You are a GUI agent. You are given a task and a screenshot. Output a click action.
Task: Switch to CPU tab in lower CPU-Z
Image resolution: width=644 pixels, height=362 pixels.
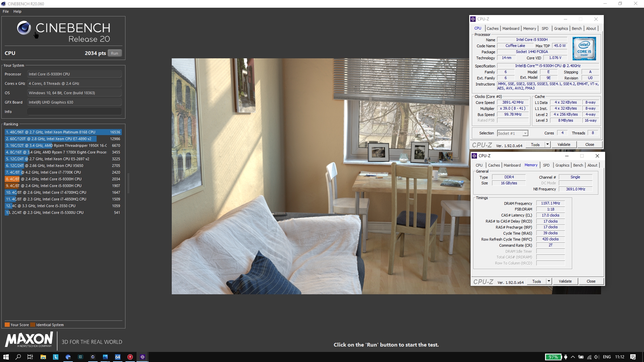click(479, 165)
